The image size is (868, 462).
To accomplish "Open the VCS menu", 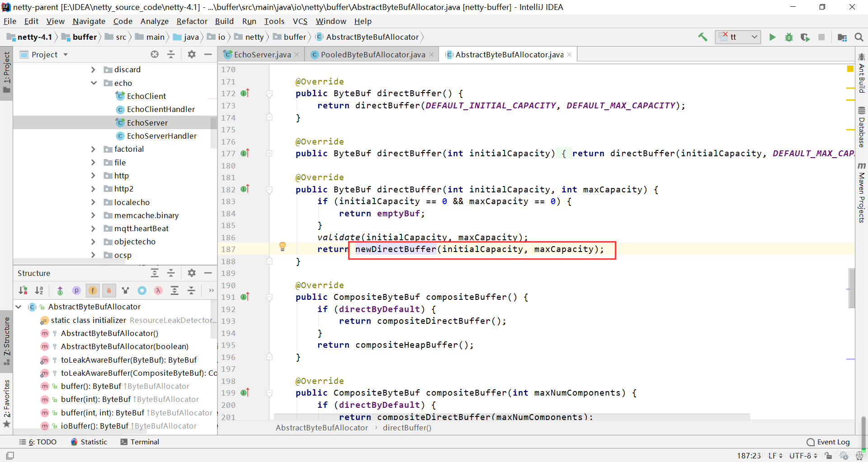I will point(300,21).
